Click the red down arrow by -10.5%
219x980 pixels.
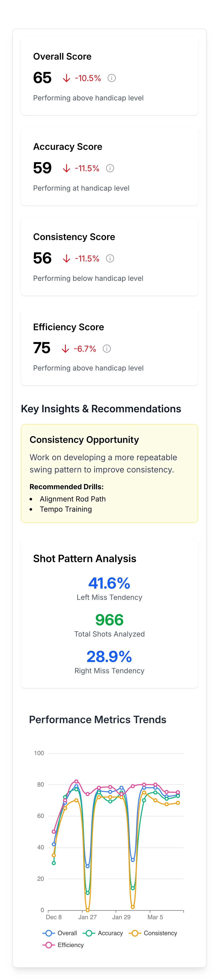click(x=67, y=78)
